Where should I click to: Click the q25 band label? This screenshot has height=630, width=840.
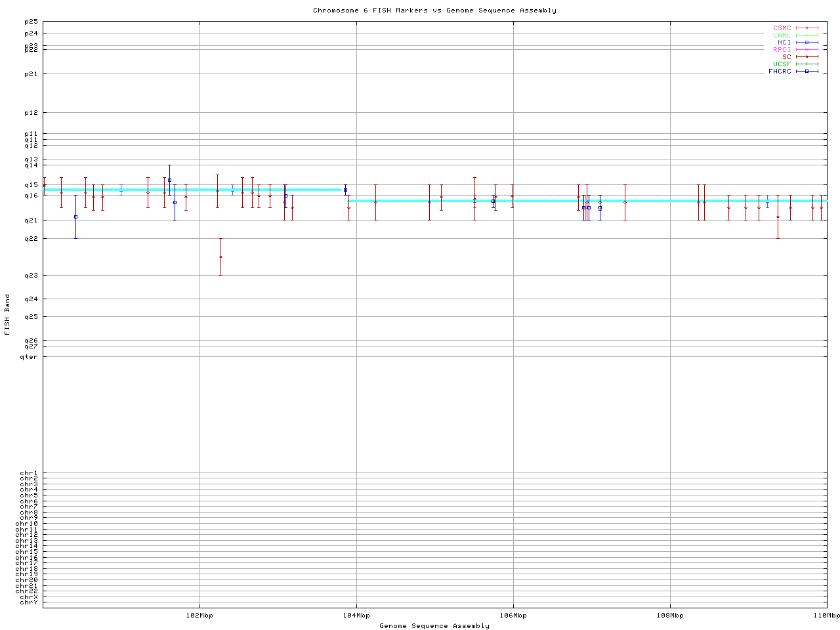pos(31,317)
